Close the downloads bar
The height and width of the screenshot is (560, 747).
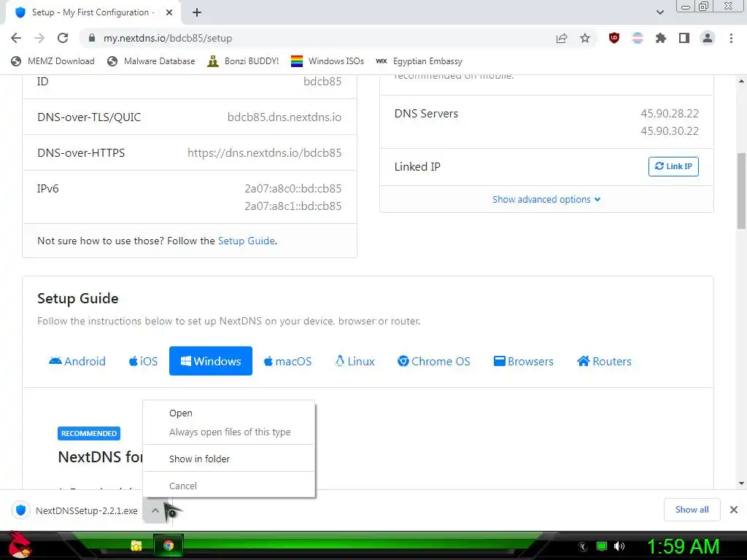tap(734, 510)
